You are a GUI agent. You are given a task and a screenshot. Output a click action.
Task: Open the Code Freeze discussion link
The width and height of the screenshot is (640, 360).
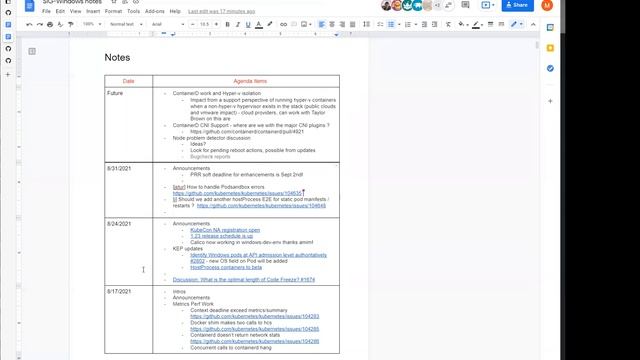click(x=244, y=280)
